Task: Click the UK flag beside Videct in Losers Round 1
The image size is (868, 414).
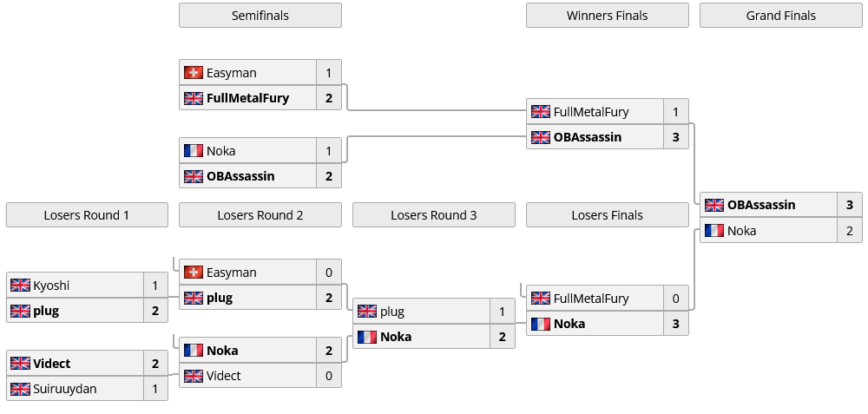Action: (20, 364)
